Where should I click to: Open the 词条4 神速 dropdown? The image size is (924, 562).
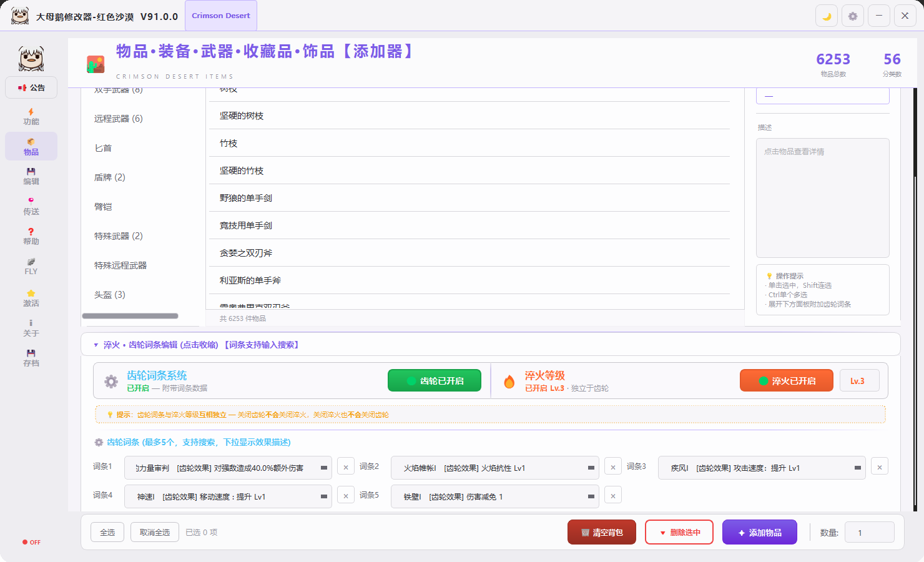[x=228, y=496]
